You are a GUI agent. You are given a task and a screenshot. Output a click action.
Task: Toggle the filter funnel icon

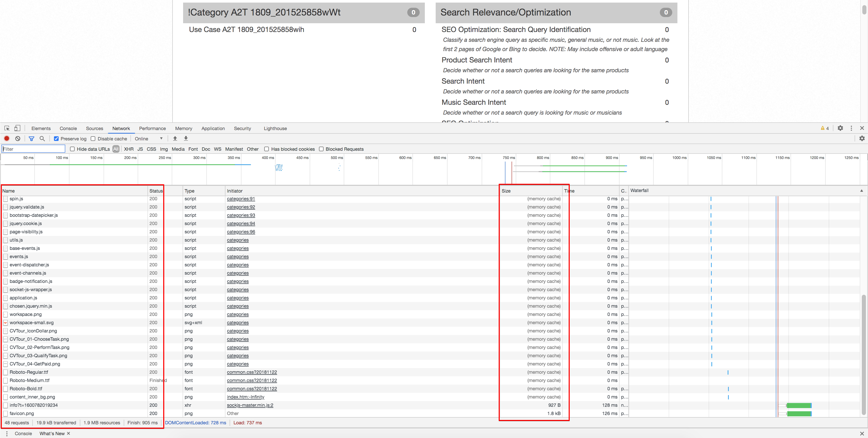pos(31,138)
